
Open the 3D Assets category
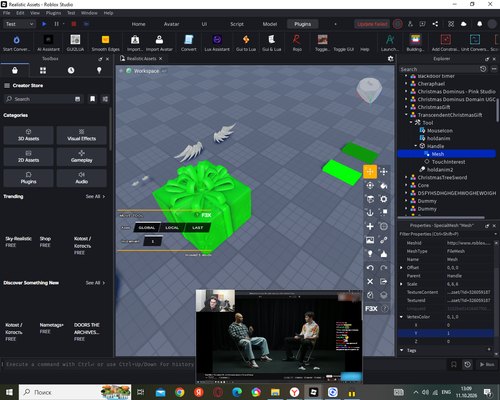tap(28, 135)
